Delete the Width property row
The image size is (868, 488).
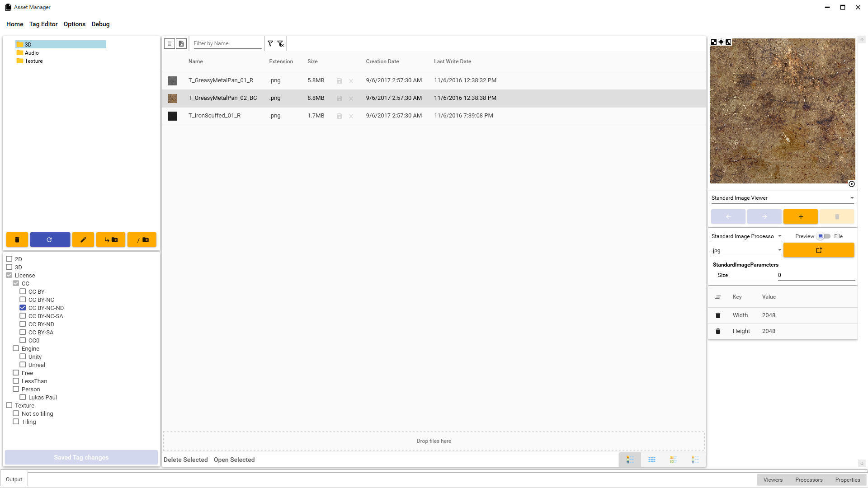[718, 315]
